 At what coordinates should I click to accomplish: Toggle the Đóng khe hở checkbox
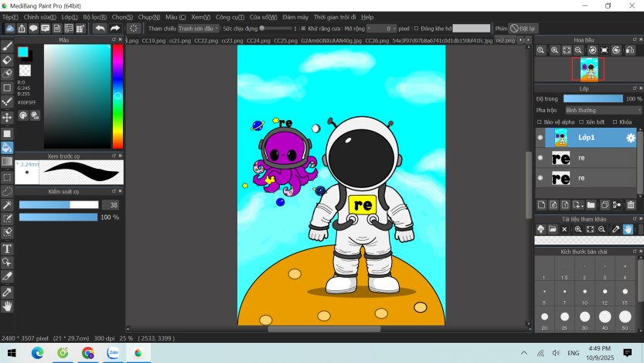(x=416, y=29)
